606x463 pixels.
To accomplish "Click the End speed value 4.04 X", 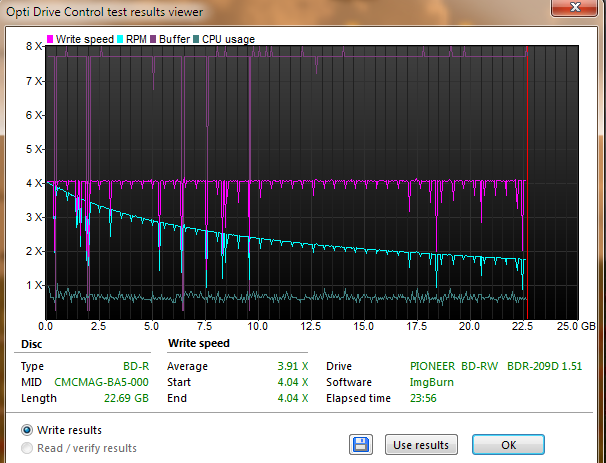I will 293,398.
